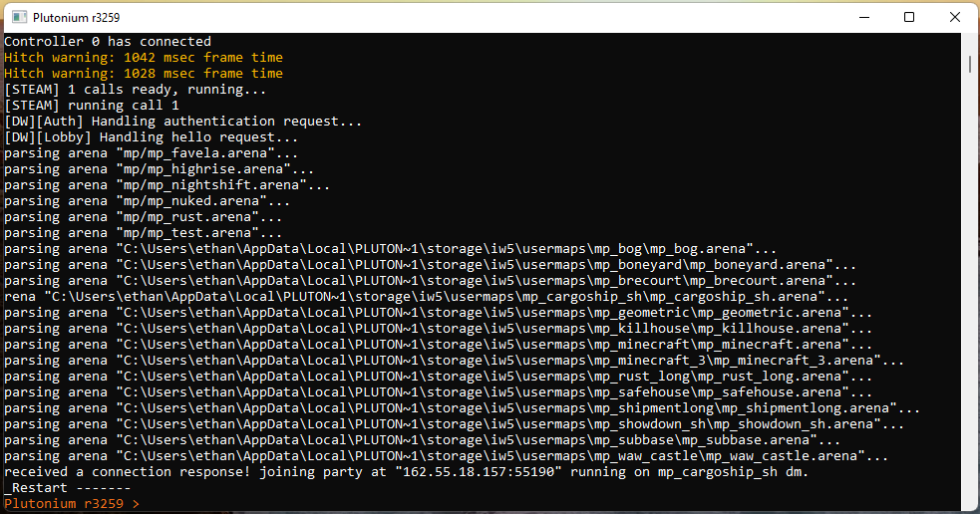Minimize the Plutonium r3259 window
The height and width of the screenshot is (514, 980).
click(x=864, y=17)
